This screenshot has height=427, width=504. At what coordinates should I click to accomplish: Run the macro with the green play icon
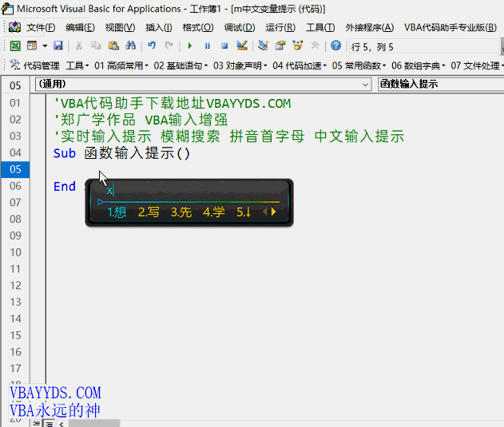click(189, 46)
